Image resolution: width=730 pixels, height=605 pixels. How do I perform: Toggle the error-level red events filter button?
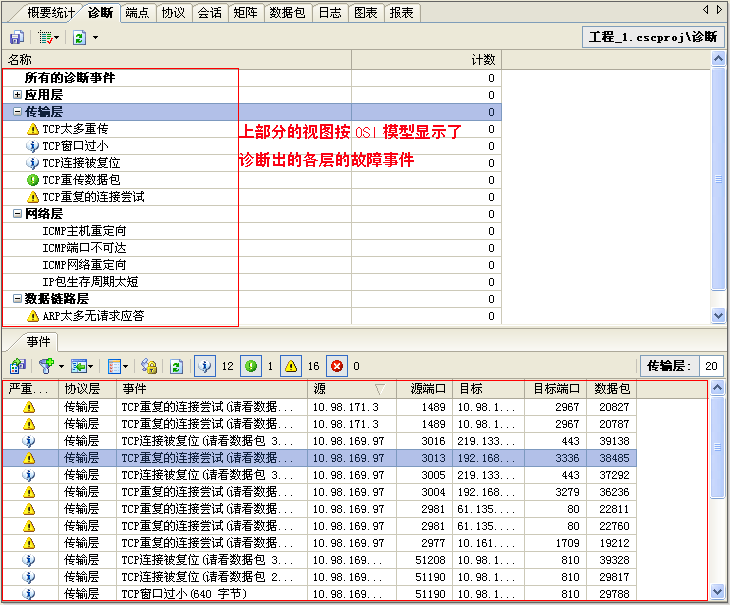click(x=337, y=366)
